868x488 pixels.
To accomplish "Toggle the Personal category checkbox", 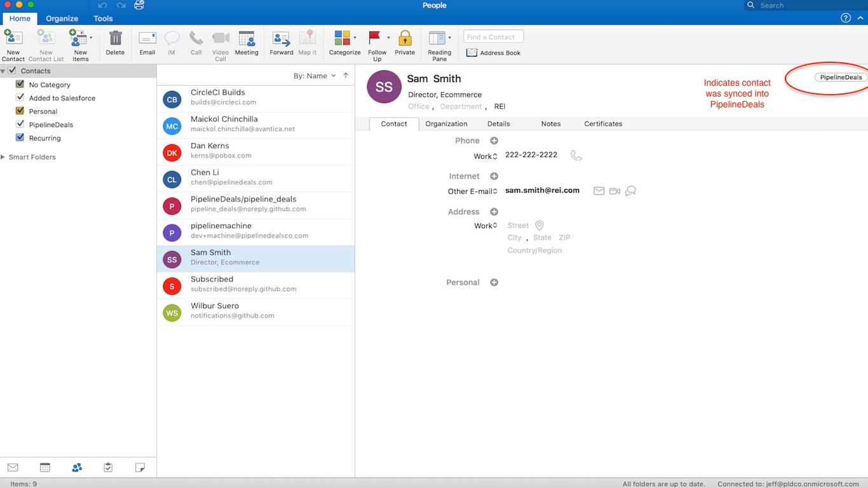I will tap(20, 111).
